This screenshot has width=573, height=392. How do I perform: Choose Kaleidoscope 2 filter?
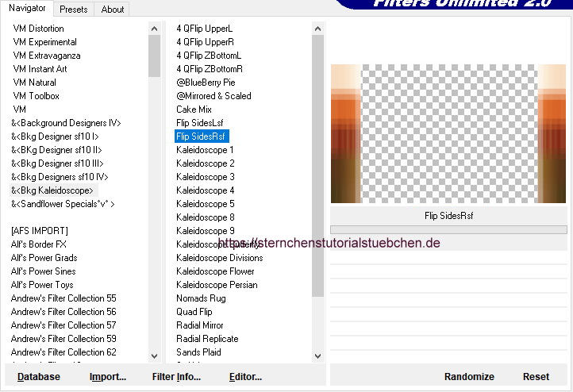point(206,163)
